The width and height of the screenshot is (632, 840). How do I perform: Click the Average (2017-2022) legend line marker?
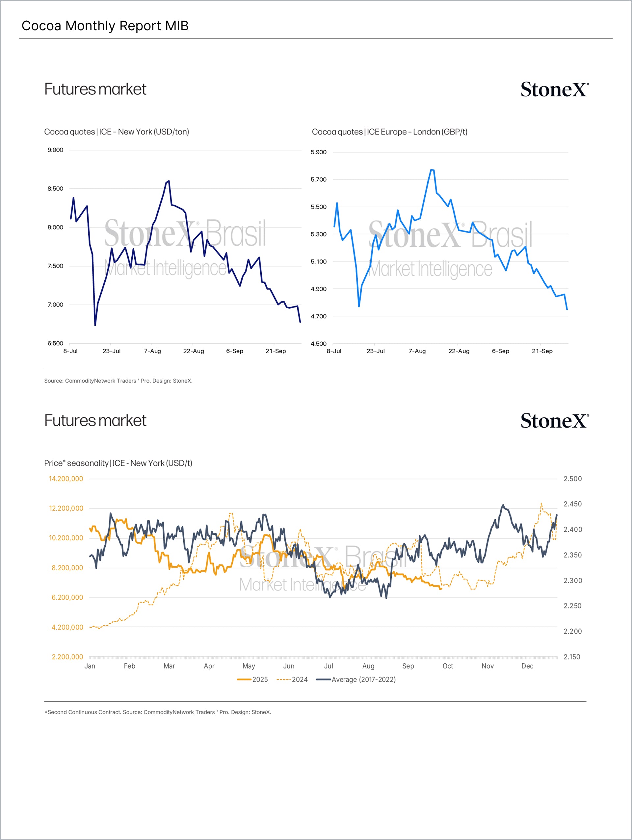[x=323, y=679]
